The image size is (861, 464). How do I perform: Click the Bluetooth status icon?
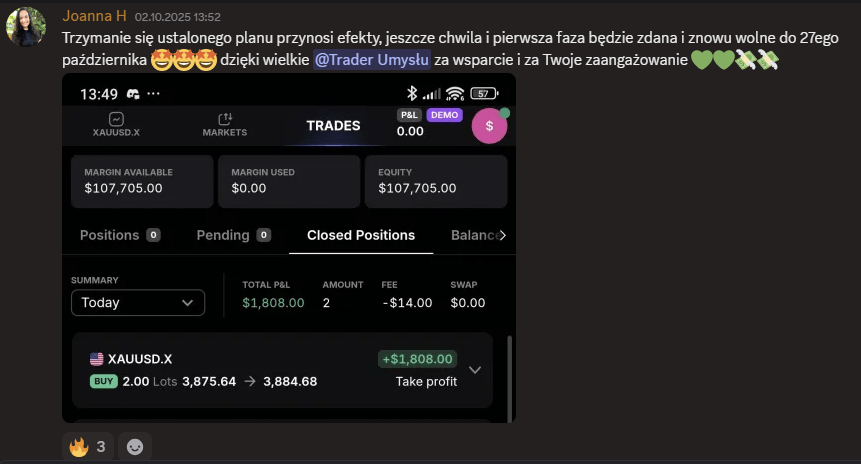click(410, 94)
